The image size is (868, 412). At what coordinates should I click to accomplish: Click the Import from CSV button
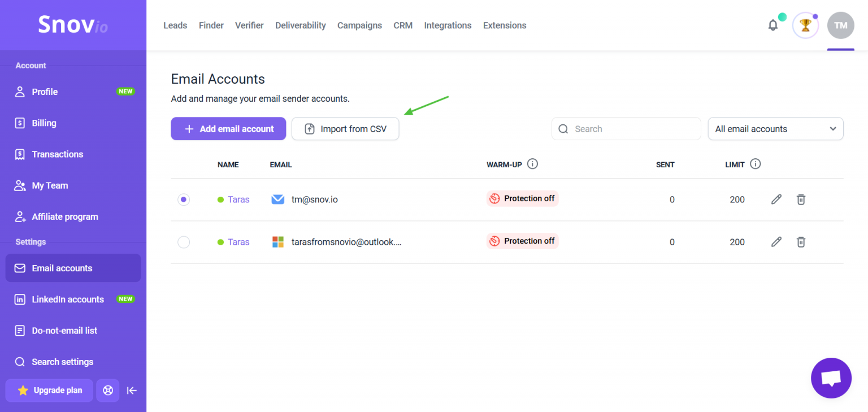[x=345, y=129]
